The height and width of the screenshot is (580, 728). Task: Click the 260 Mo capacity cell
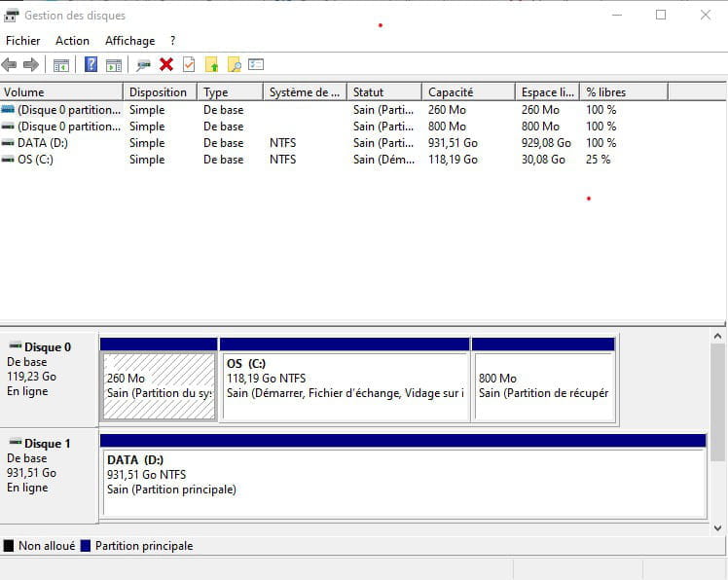click(447, 110)
